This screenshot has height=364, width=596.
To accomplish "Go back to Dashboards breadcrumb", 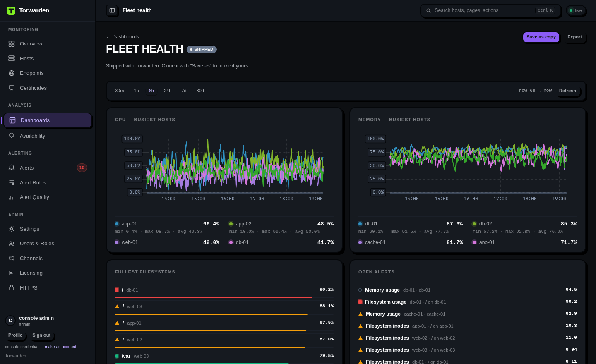I will [123, 37].
